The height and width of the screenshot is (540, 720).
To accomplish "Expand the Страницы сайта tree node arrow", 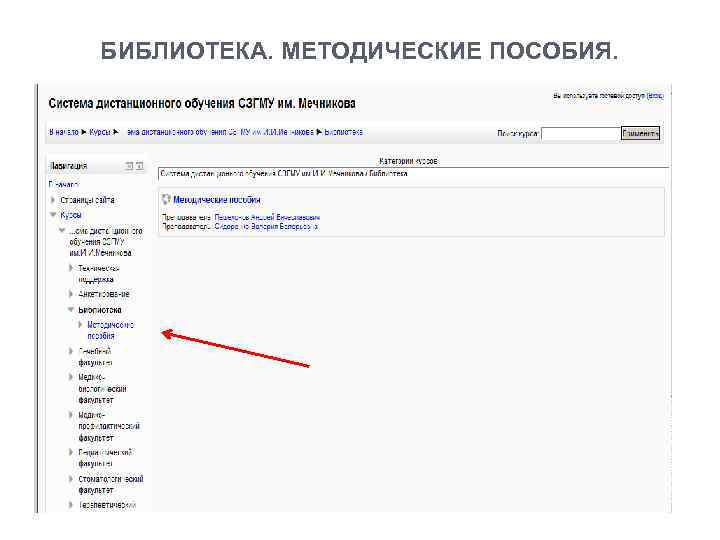I will point(53,200).
